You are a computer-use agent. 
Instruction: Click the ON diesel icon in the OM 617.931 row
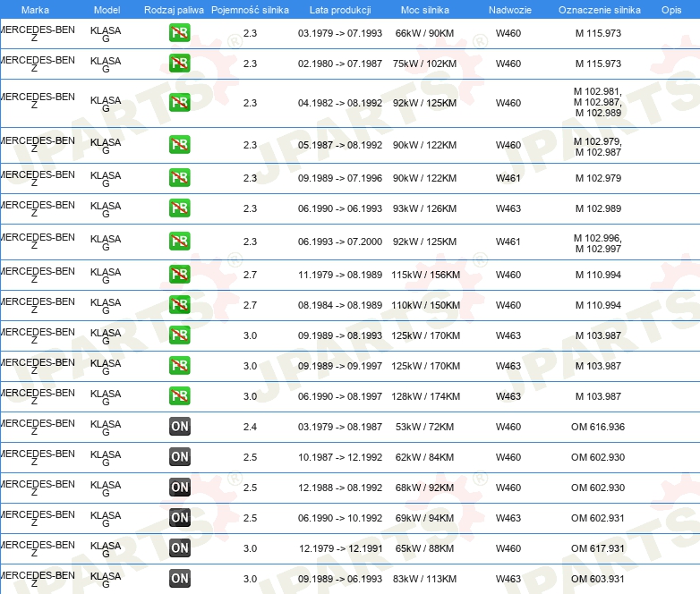click(x=179, y=548)
